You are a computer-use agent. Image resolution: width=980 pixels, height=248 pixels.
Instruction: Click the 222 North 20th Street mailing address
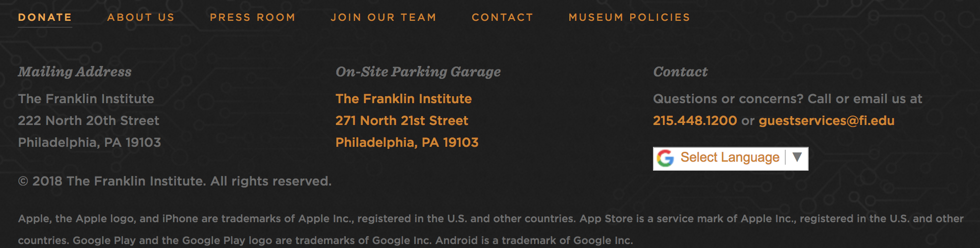(89, 121)
